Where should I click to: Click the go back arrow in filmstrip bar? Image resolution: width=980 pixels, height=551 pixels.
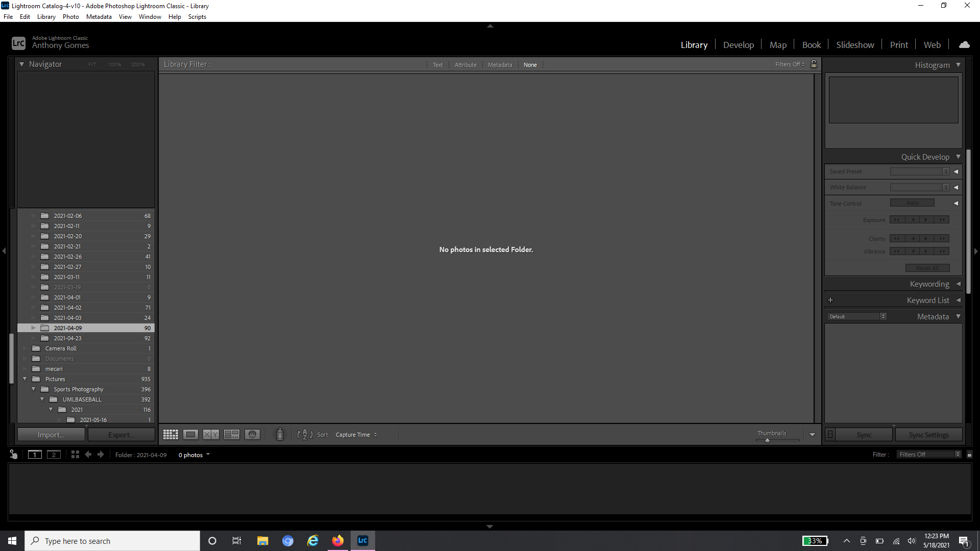[x=88, y=455]
